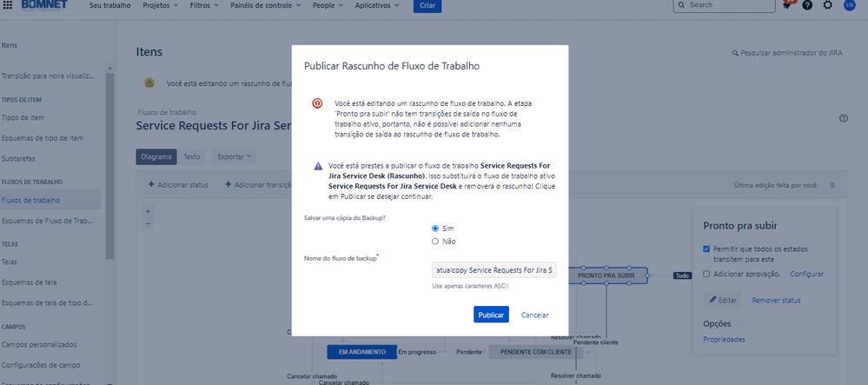Click the Tudo transition label
The height and width of the screenshot is (385, 868).
coord(681,275)
